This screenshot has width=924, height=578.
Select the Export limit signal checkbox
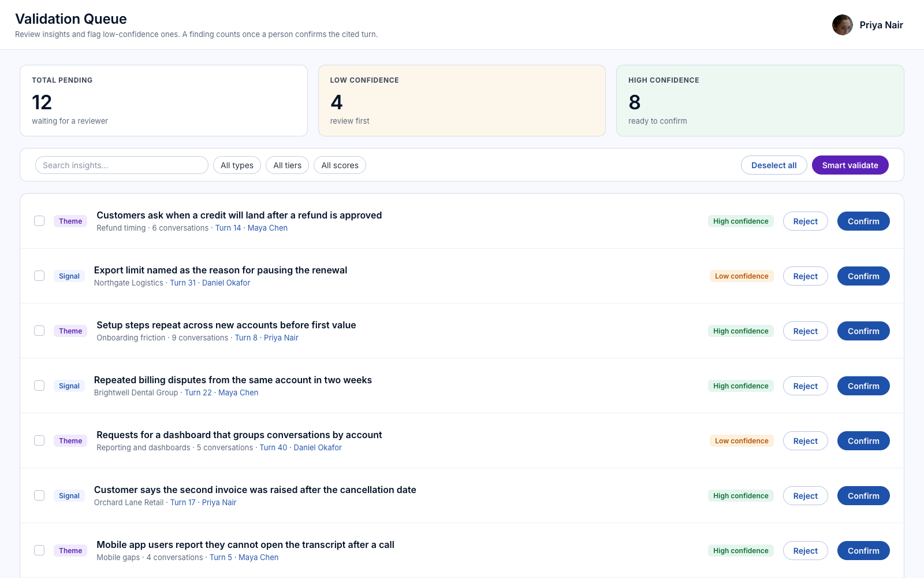(x=39, y=276)
